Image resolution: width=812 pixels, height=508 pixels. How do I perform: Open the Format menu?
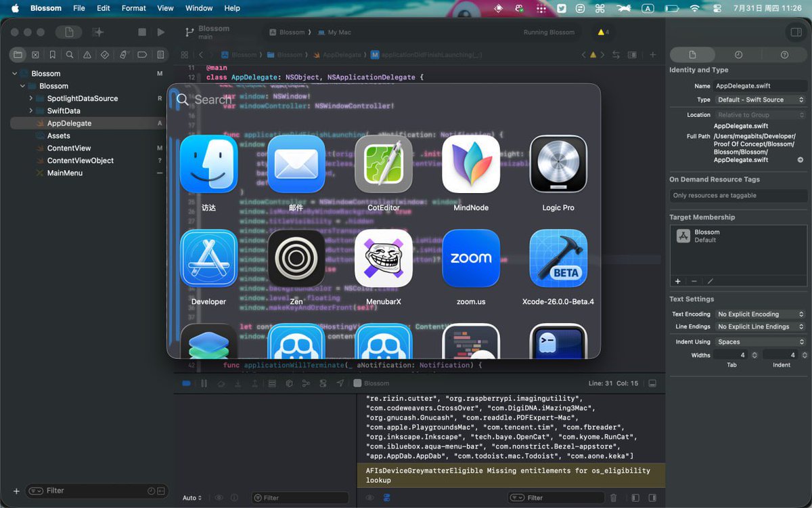coord(134,8)
